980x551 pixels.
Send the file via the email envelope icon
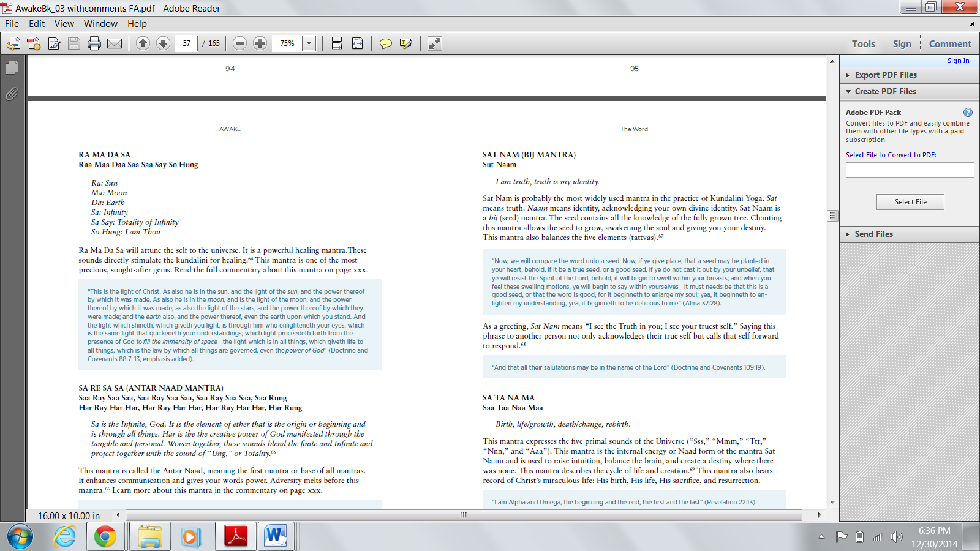pyautogui.click(x=115, y=43)
